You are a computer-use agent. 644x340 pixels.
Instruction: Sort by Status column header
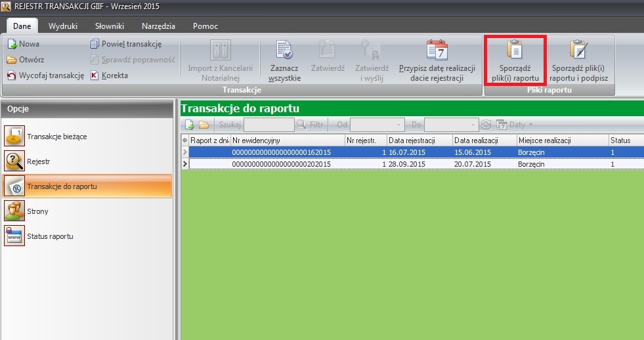626,140
